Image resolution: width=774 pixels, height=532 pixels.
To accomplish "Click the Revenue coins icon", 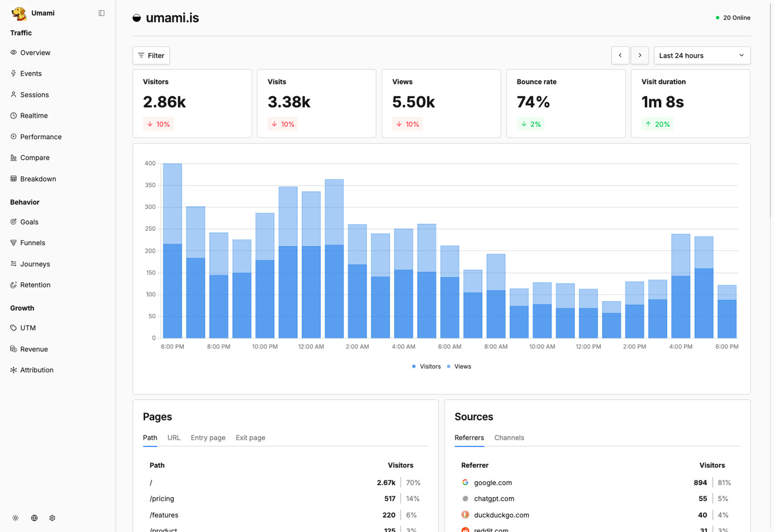I will click(x=13, y=349).
